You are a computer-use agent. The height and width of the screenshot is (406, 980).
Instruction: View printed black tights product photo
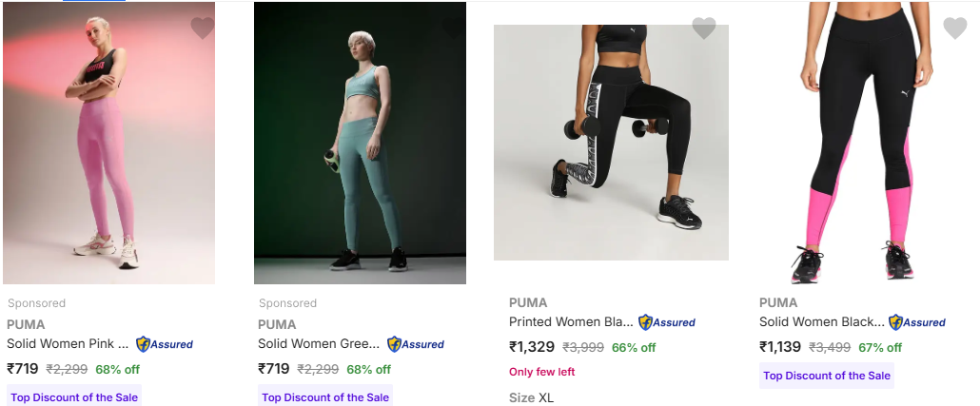coord(611,143)
